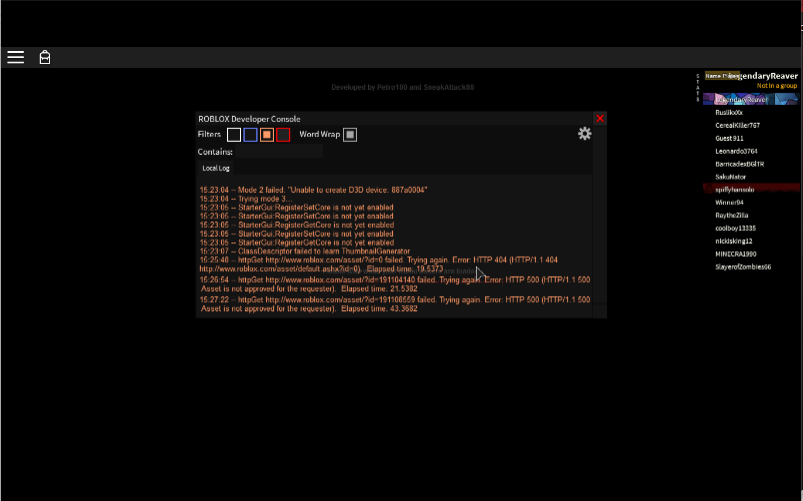
Task: Click the 'Not in a group' label
Action: pos(777,86)
